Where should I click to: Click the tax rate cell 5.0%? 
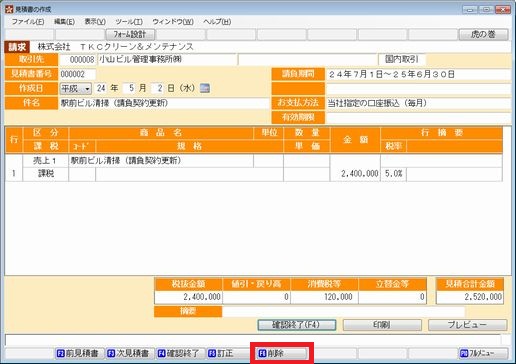click(393, 174)
